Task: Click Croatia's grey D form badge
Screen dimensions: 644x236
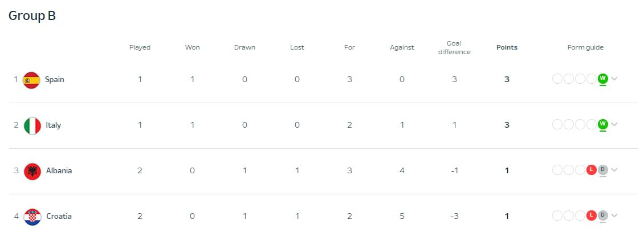Action: (x=603, y=215)
